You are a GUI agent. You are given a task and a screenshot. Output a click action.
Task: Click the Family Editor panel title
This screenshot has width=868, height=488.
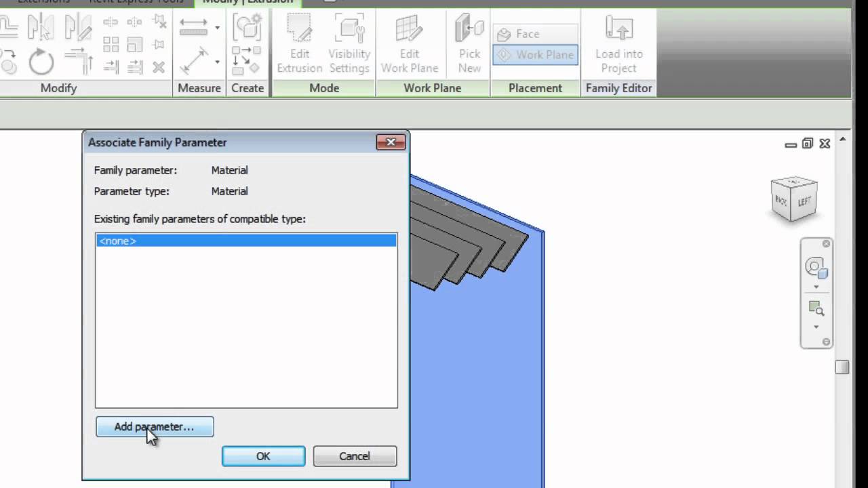pos(618,88)
